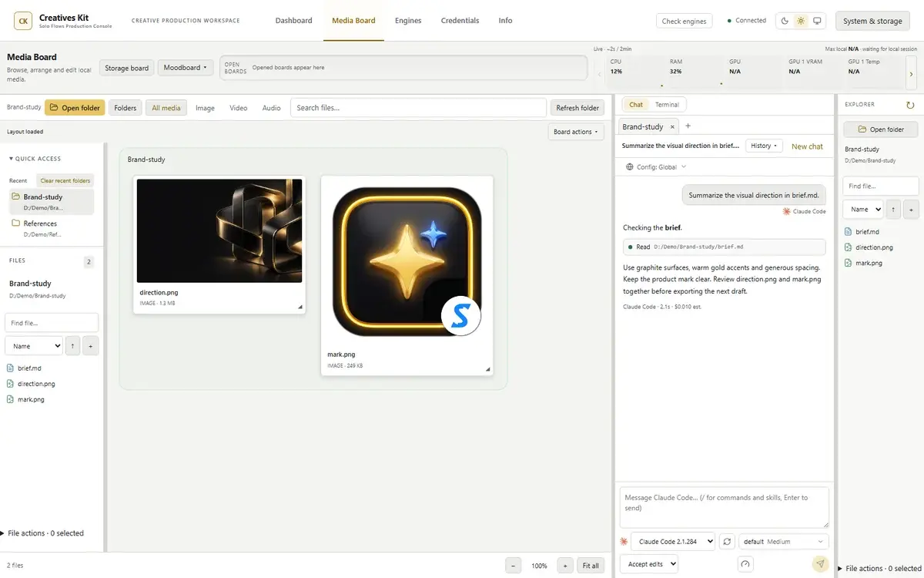Refresh the Claude Code model list
This screenshot has height=578, width=924.
pos(727,542)
